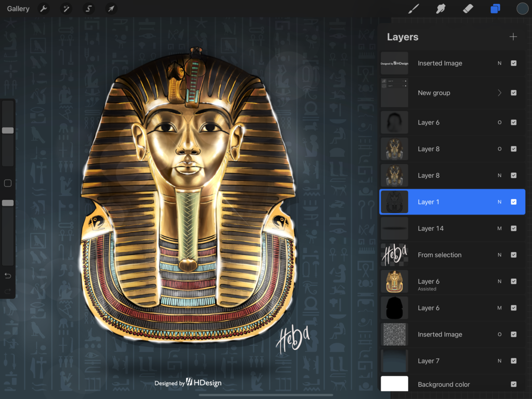Activate the Transform arrow tool
The width and height of the screenshot is (532, 399).
pyautogui.click(x=111, y=8)
